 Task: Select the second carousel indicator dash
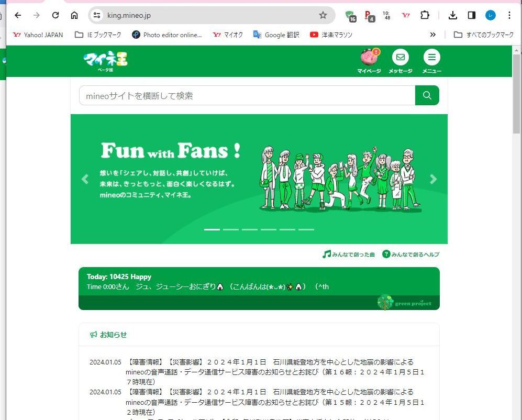click(231, 229)
